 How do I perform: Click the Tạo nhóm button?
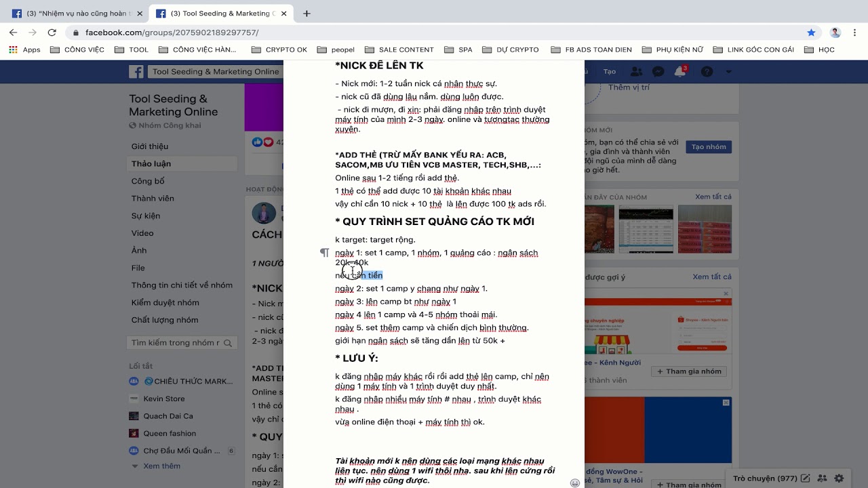point(709,147)
